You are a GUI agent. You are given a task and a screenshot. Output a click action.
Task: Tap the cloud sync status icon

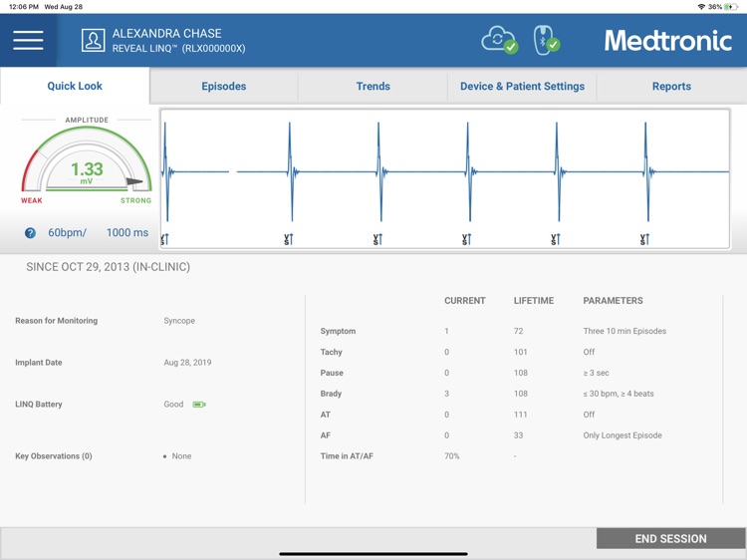(498, 40)
